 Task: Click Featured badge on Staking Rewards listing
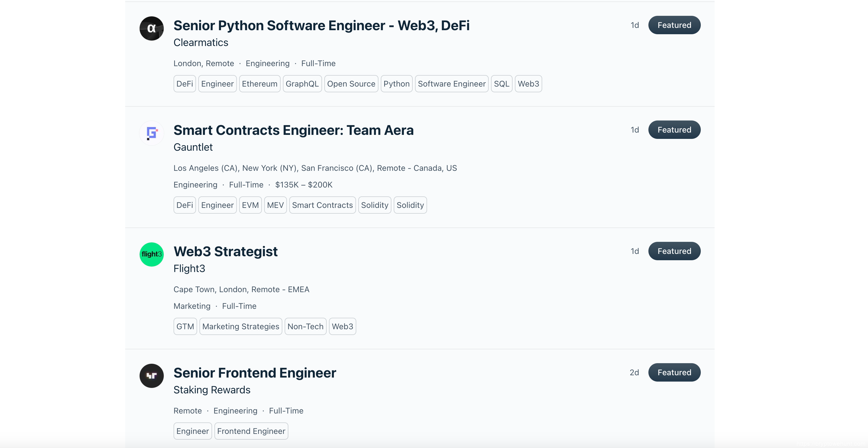point(674,372)
